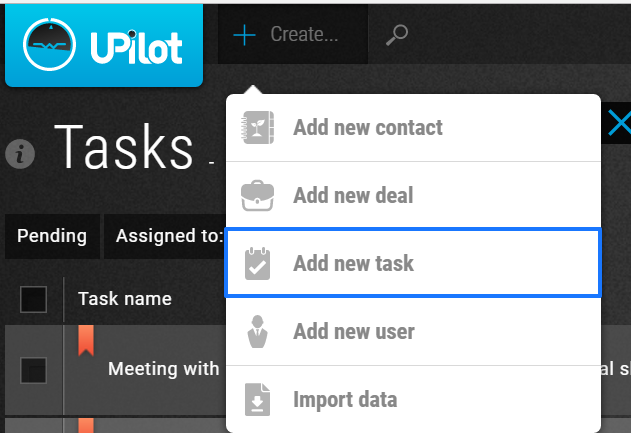Check the box for the Meeting with task

pyautogui.click(x=33, y=370)
